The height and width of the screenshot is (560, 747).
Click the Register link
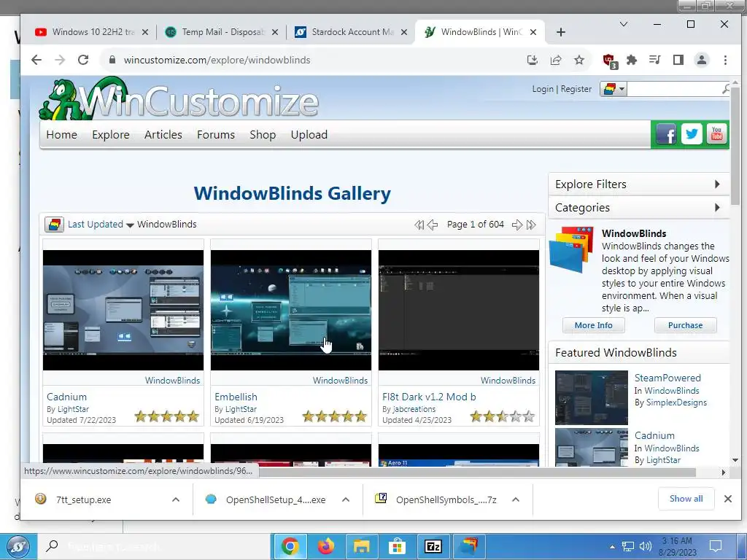click(576, 89)
